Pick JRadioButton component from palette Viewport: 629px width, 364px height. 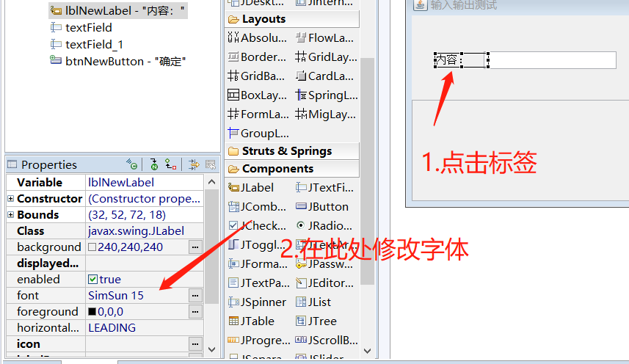[324, 226]
